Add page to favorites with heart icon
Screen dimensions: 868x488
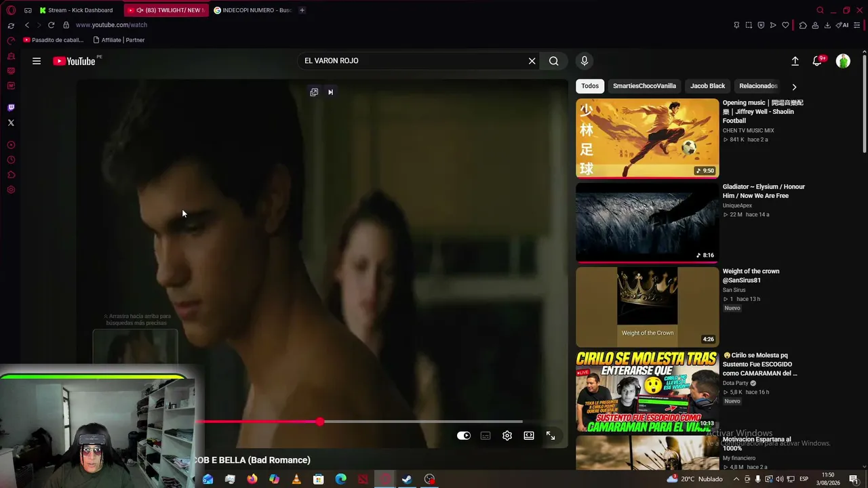point(785,25)
